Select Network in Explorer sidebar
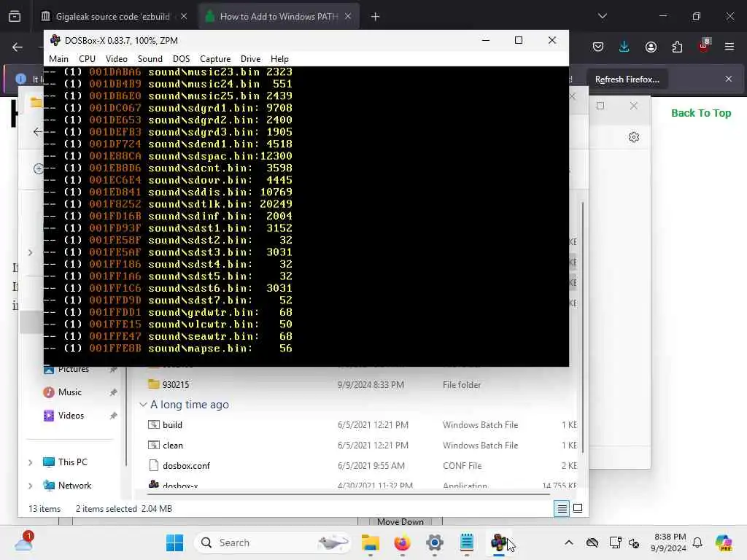The height and width of the screenshot is (560, 747). pos(74,486)
